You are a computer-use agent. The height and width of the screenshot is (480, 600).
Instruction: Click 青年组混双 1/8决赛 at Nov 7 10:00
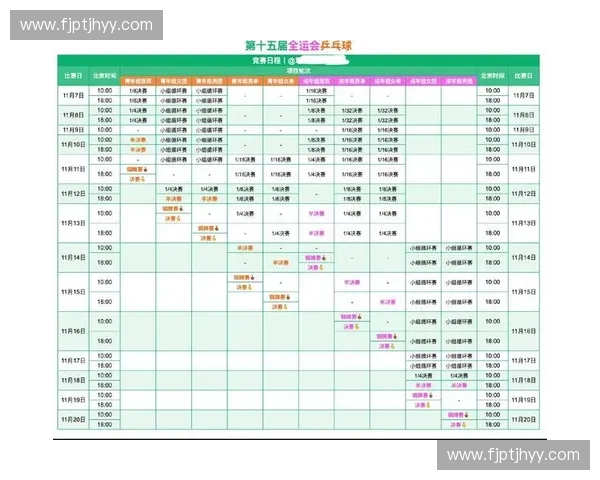tap(138, 91)
